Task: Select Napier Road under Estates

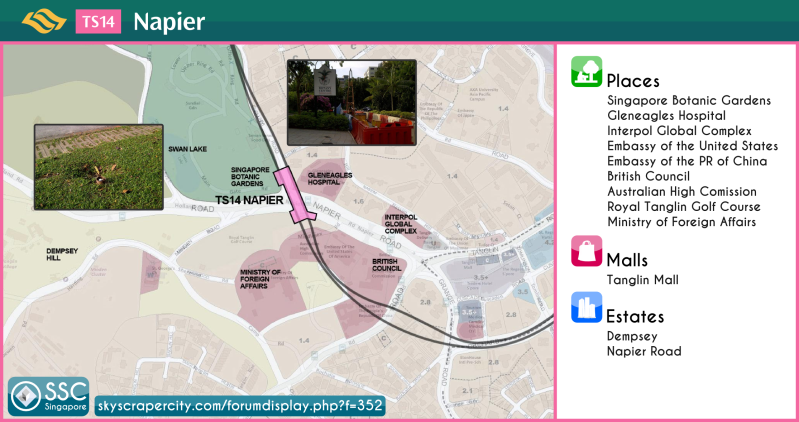Action: pyautogui.click(x=644, y=351)
